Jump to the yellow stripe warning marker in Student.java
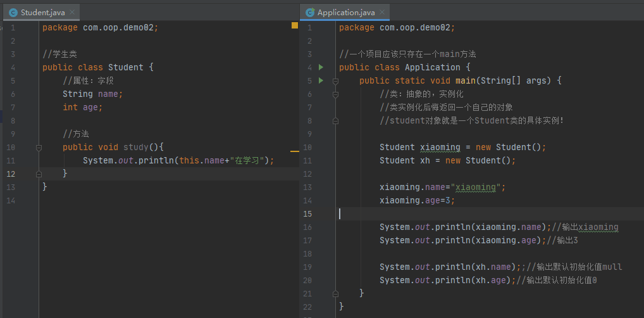 click(x=294, y=151)
